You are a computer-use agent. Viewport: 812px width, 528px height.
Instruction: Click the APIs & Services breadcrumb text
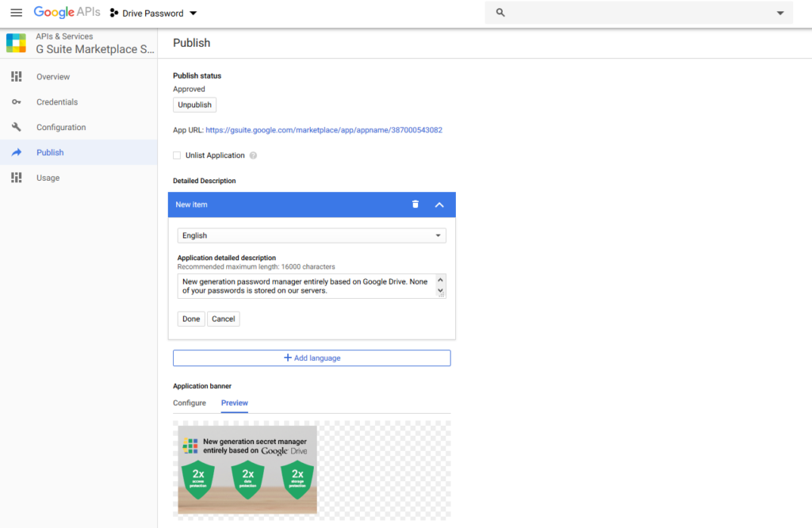[64, 36]
